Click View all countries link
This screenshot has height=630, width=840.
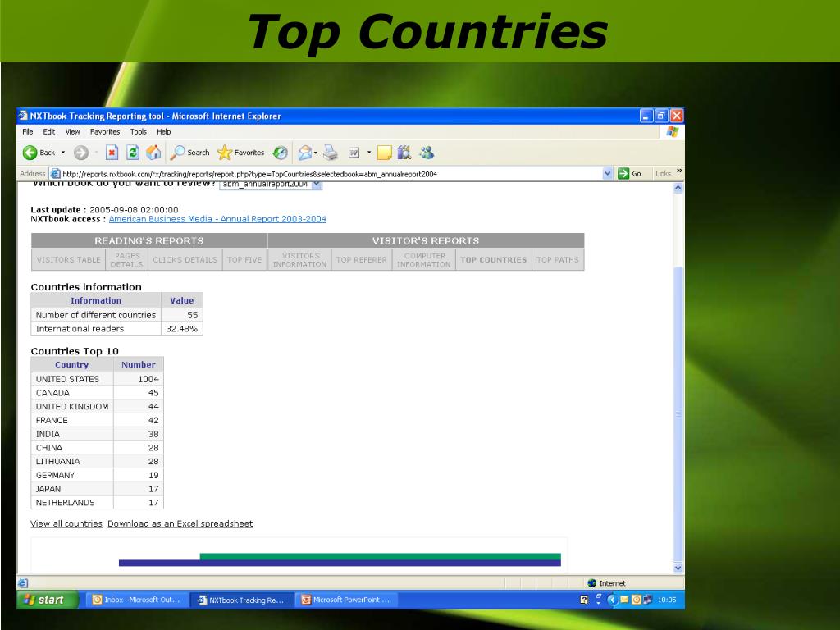coord(66,523)
